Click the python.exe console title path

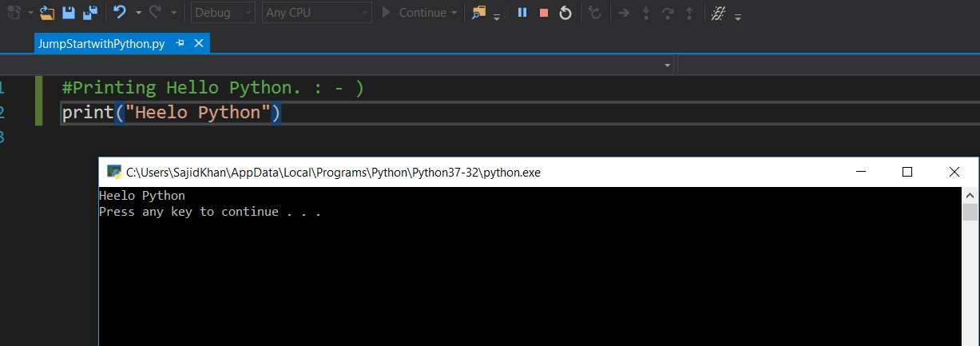[x=334, y=172]
